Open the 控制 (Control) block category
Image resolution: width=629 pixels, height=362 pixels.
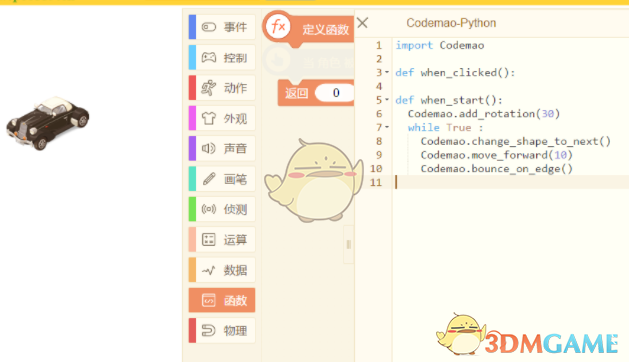222,57
